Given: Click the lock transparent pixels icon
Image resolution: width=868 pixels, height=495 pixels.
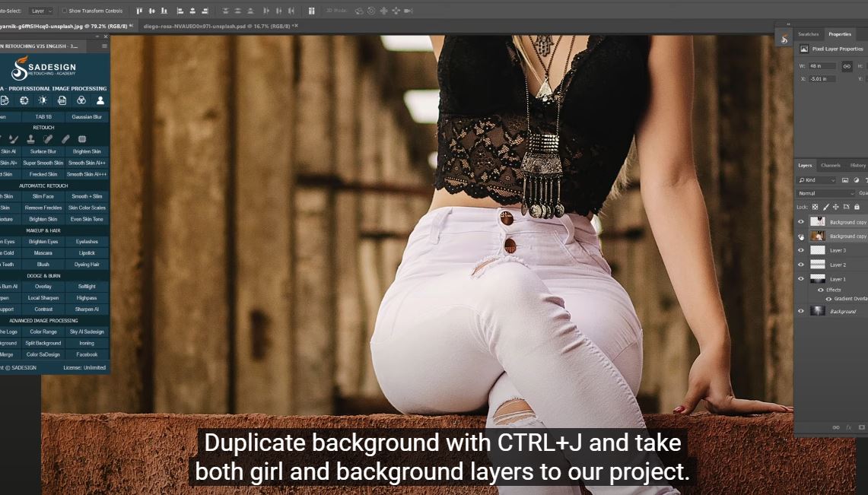Looking at the screenshot, I should coord(815,207).
